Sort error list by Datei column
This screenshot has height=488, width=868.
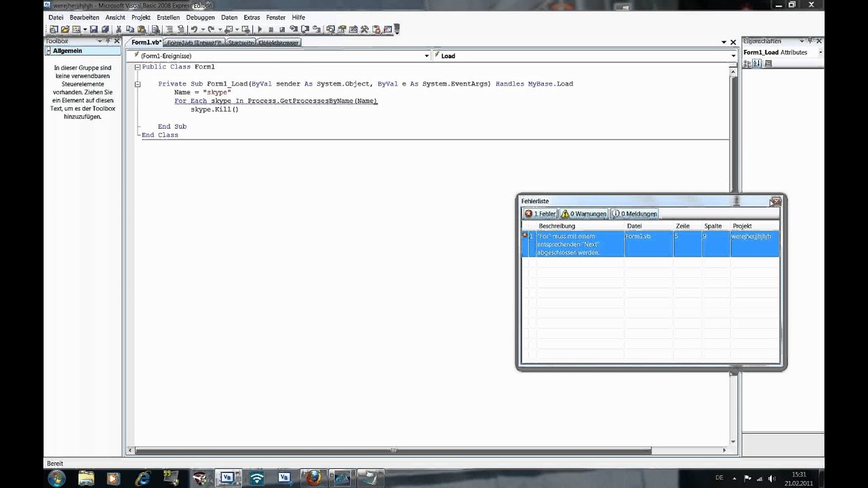tap(649, 226)
